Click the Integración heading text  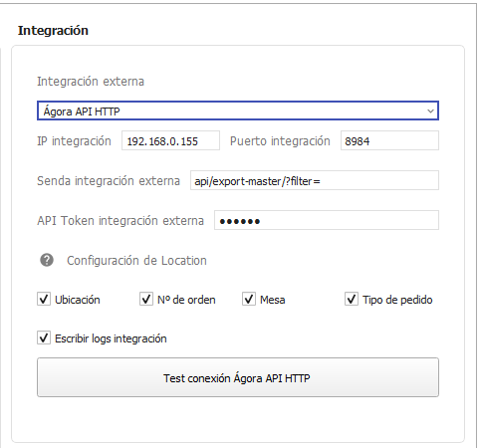click(x=53, y=31)
